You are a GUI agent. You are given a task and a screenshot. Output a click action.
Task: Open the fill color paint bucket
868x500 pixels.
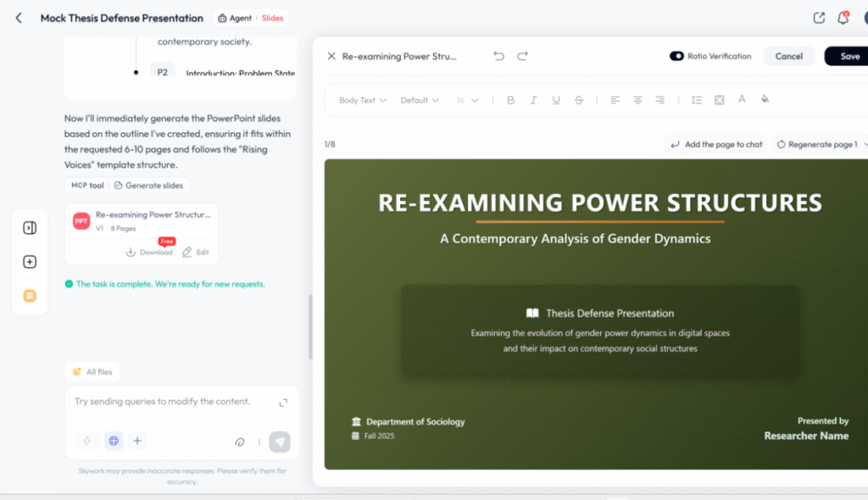pos(765,99)
